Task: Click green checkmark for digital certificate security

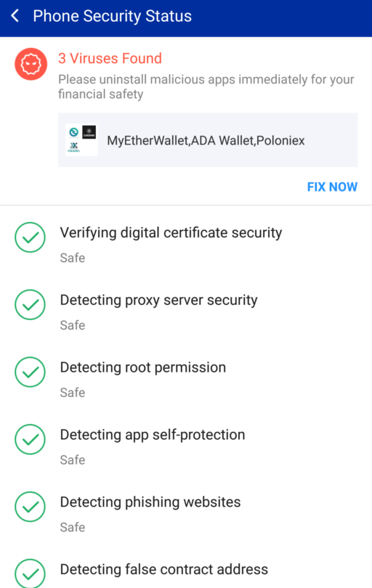Action: click(30, 237)
